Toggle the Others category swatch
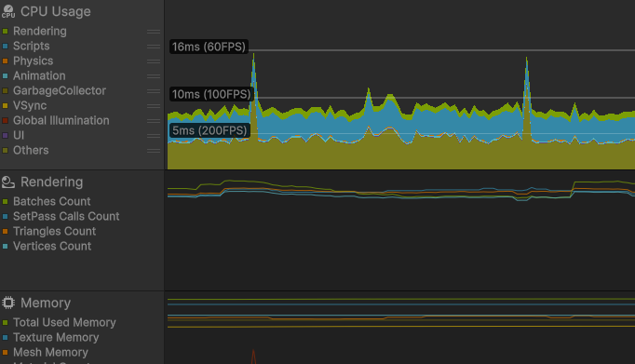This screenshot has width=635, height=364. [6, 150]
